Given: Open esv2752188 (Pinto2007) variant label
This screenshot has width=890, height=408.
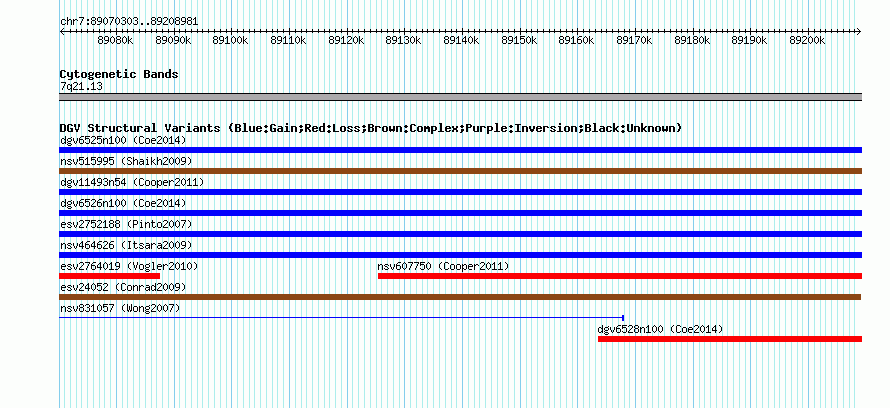Looking at the screenshot, I should pos(126,224).
